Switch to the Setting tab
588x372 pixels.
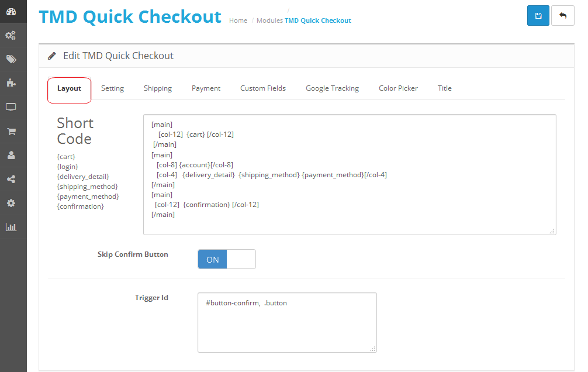(112, 88)
